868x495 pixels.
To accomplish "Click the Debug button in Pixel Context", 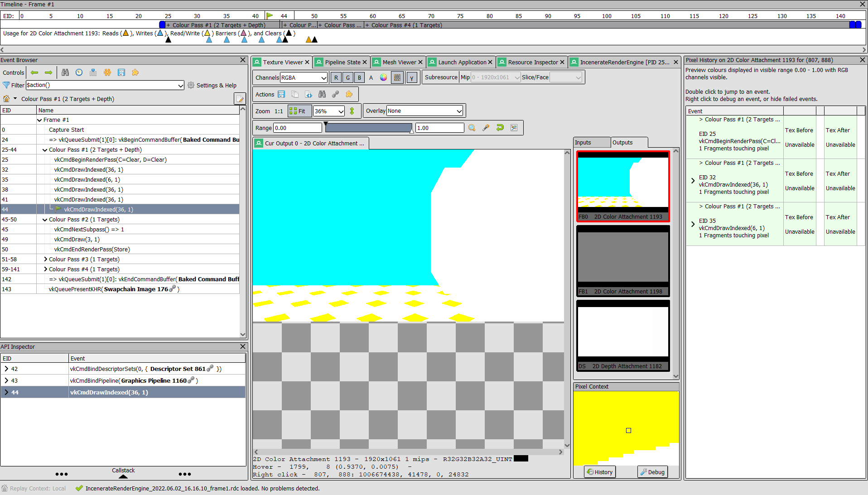I will coord(652,471).
